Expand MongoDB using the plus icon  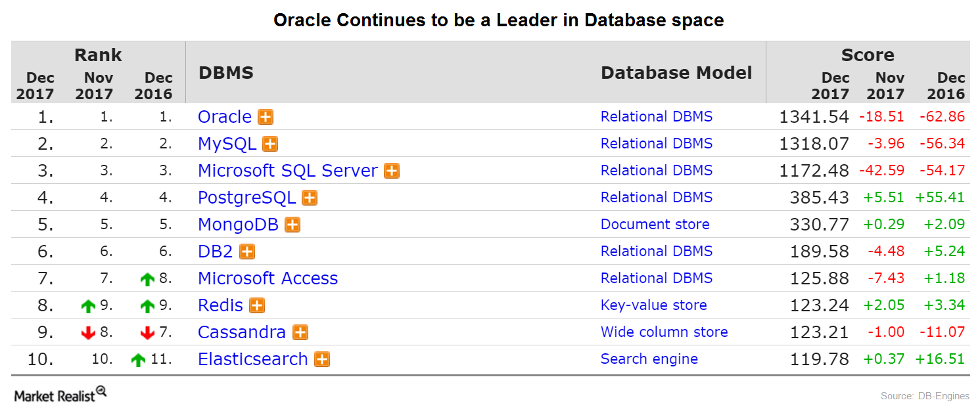(x=291, y=224)
